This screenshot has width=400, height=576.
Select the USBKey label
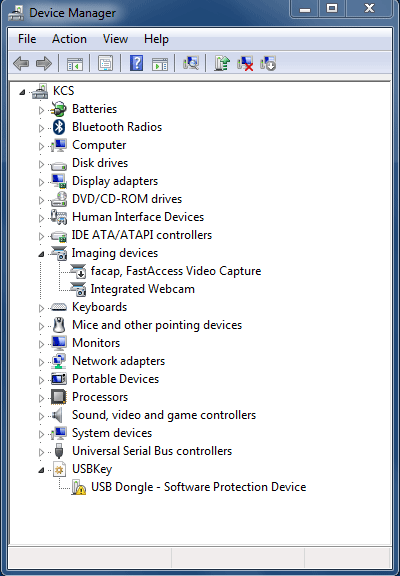(92, 469)
